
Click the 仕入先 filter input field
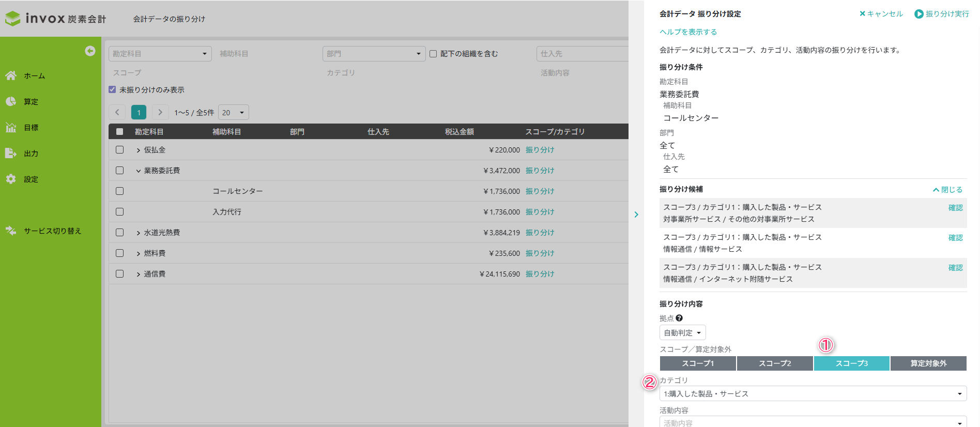tap(582, 54)
